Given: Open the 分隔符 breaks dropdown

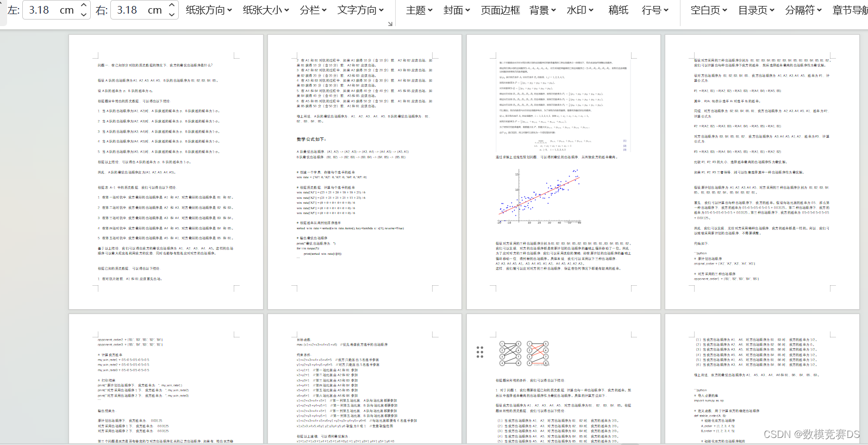Looking at the screenshot, I should 803,10.
